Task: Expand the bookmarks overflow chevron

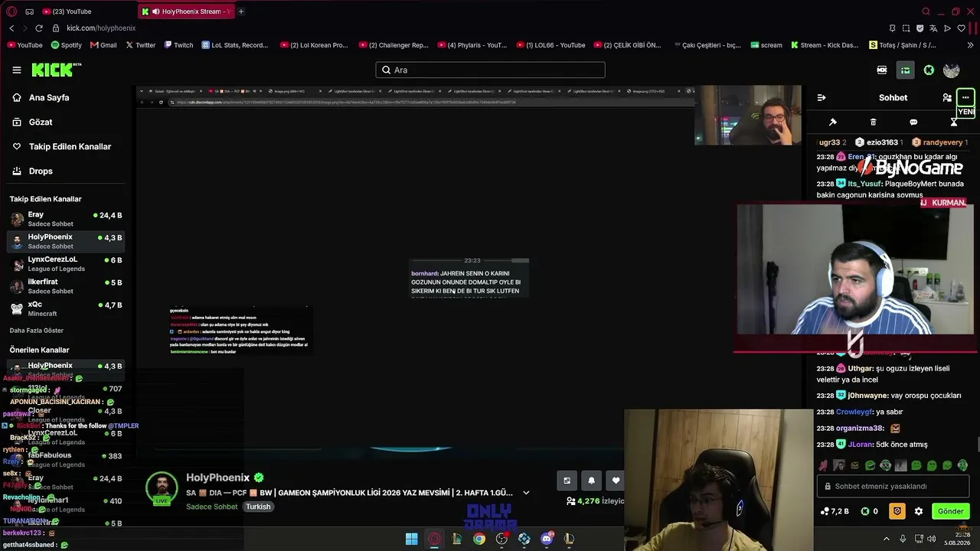Action: coord(970,45)
